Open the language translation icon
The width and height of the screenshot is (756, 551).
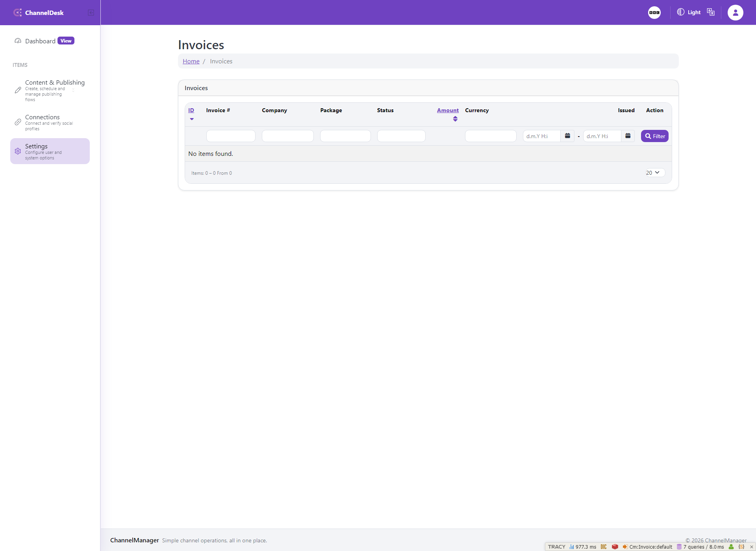(x=711, y=12)
